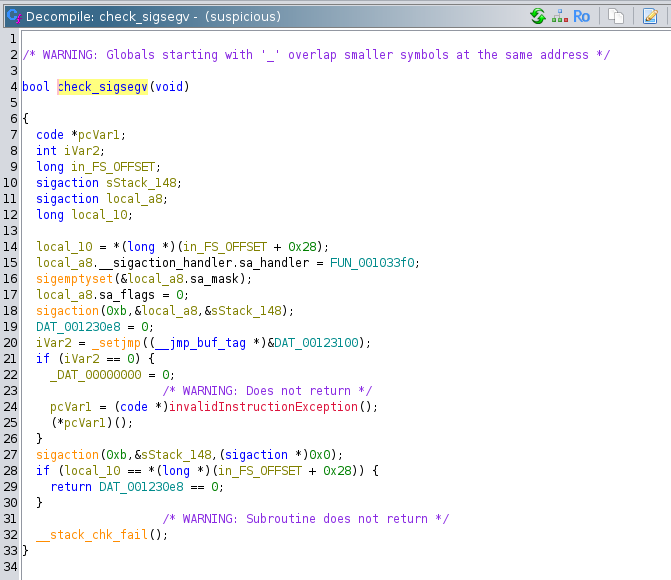Click DAT_001230e8 in the return statement
Viewport: 671px width, 580px height.
tap(141, 487)
